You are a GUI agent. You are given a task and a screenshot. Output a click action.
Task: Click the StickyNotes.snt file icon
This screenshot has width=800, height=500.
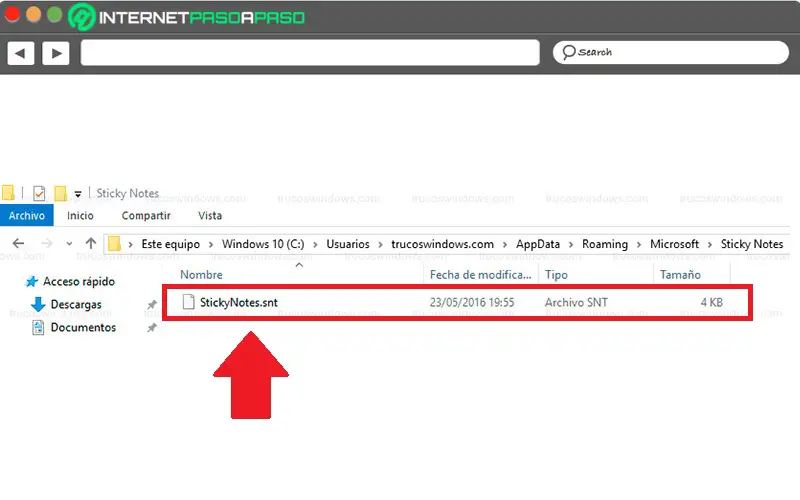[x=188, y=302]
